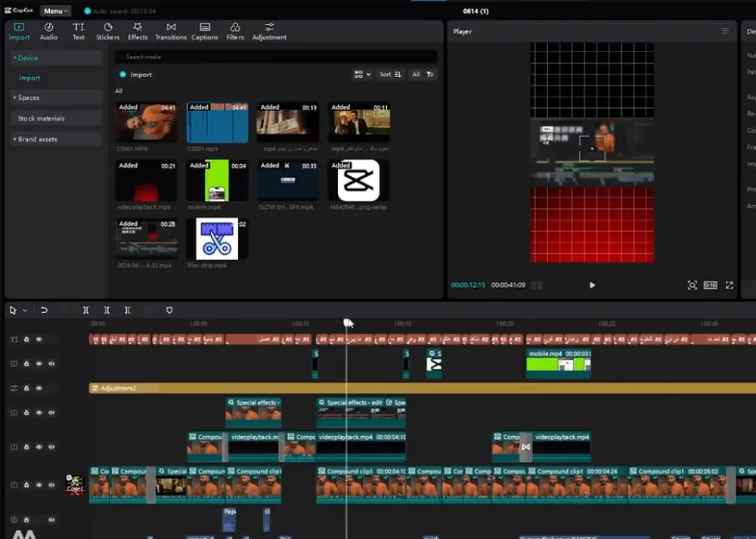This screenshot has width=756, height=539.
Task: Open the Stickers panel
Action: (x=107, y=31)
